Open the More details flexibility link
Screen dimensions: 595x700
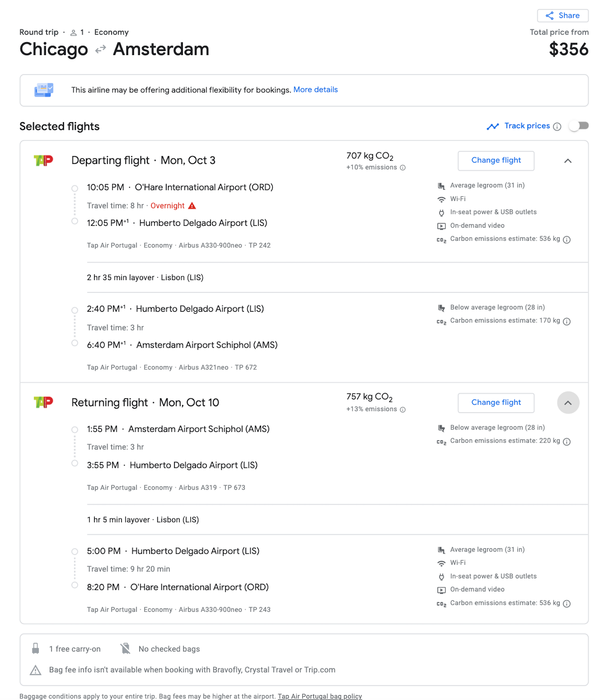(315, 90)
